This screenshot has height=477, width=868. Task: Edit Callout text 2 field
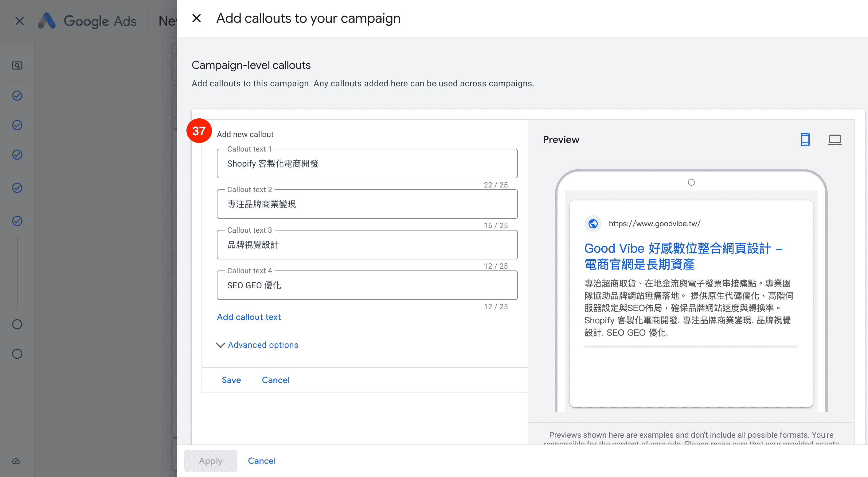click(367, 204)
